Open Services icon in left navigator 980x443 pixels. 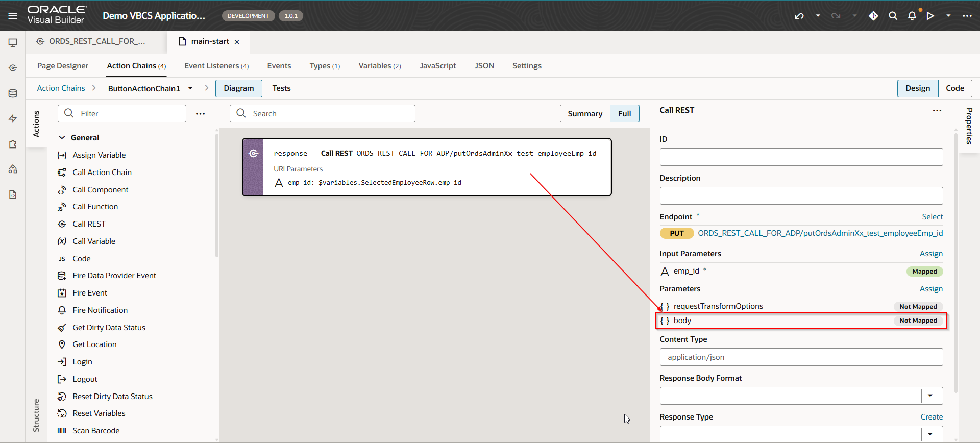click(13, 68)
